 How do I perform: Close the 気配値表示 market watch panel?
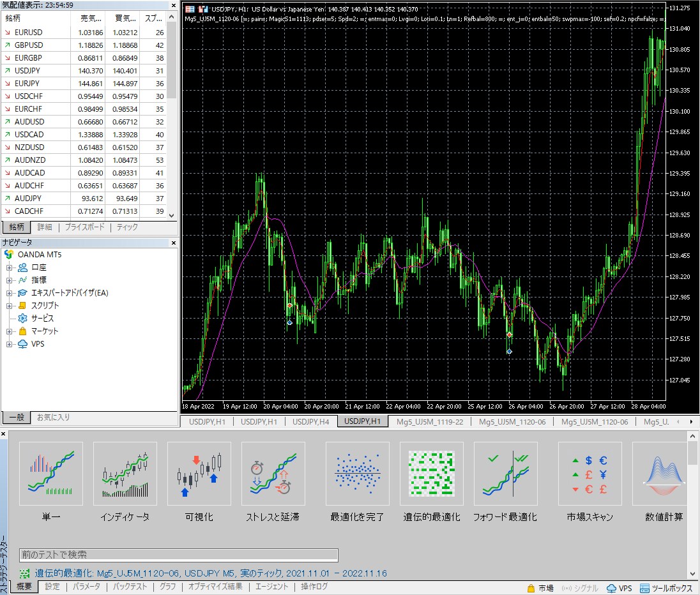coord(174,5)
